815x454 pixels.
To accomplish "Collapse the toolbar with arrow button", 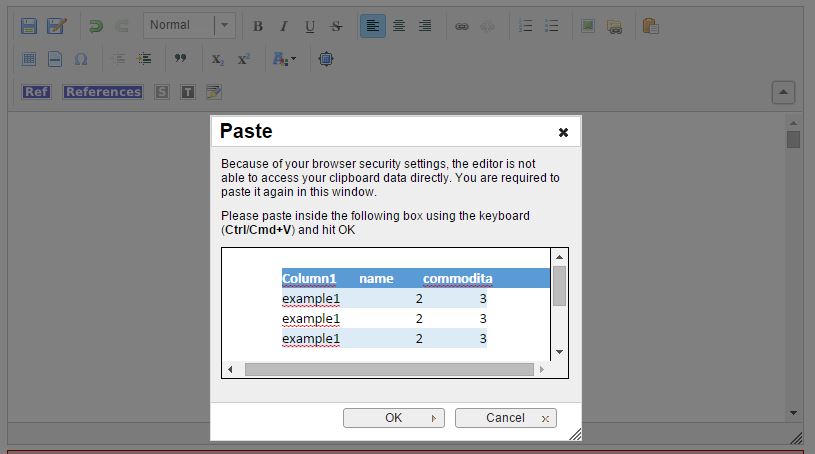I will click(x=783, y=92).
